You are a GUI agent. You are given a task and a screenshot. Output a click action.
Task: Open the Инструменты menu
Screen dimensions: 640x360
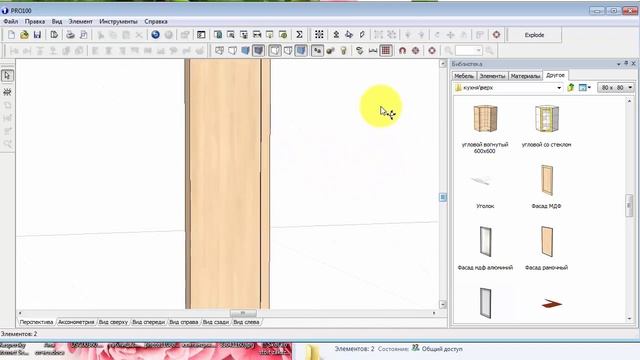coord(118,21)
